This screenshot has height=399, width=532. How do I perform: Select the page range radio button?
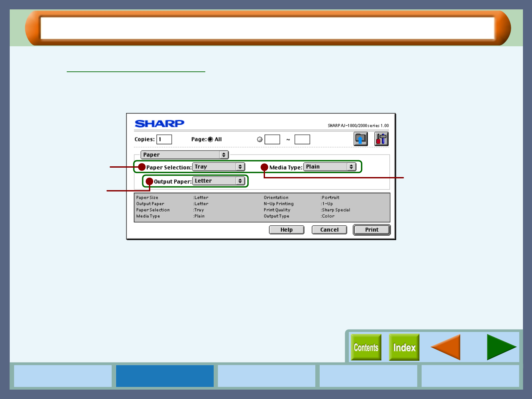[260, 139]
